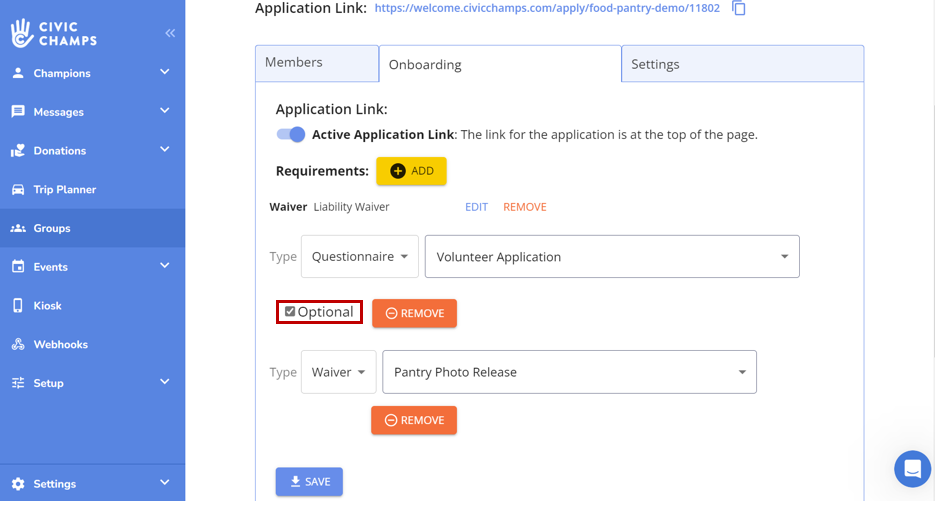Click the yellow ADD requirement button
The image size is (937, 505).
click(x=411, y=171)
